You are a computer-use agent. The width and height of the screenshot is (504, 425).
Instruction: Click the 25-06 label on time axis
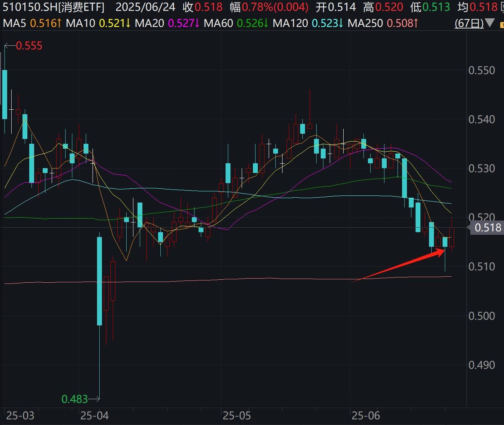pyautogui.click(x=366, y=415)
